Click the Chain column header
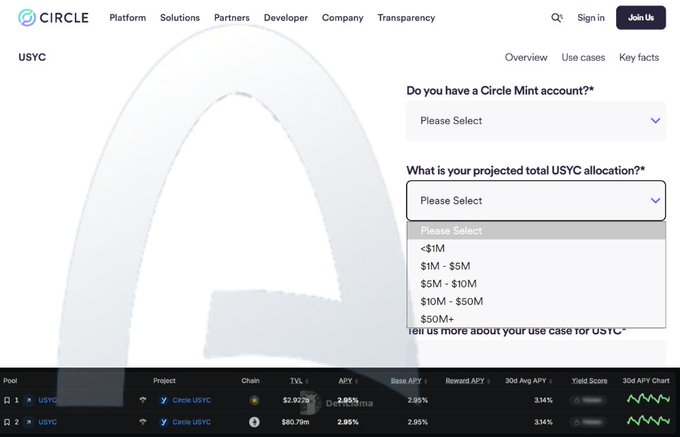Screen dimensions: 680x437 pyautogui.click(x=250, y=381)
